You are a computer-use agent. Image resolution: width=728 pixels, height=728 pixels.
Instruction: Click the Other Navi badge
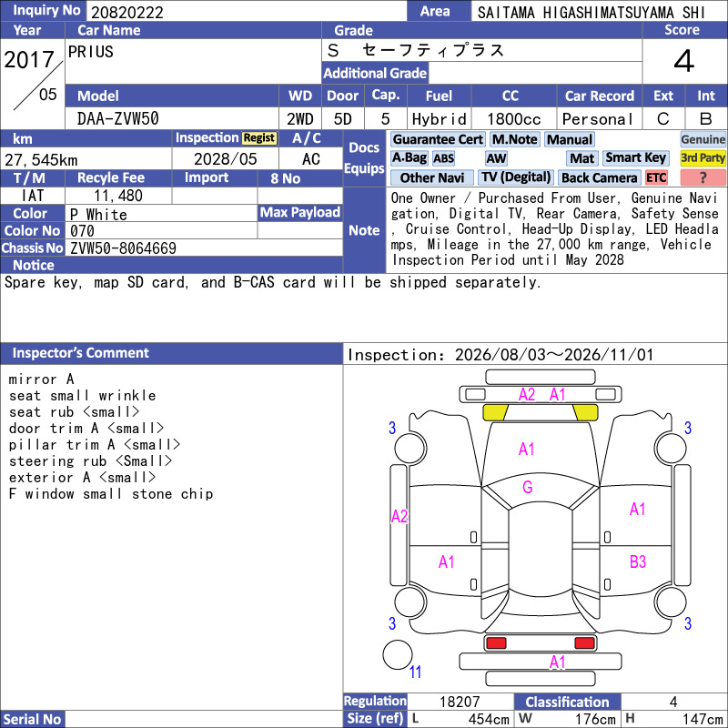[x=431, y=177]
